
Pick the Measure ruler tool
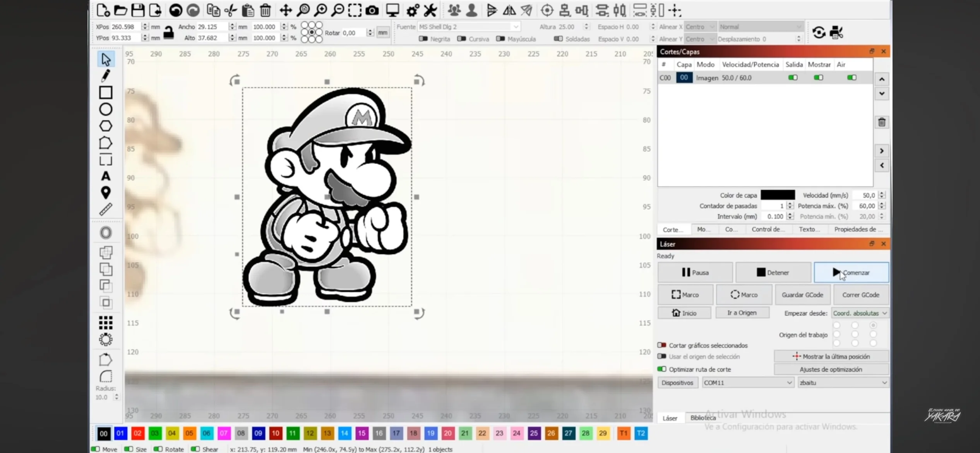[106, 209]
